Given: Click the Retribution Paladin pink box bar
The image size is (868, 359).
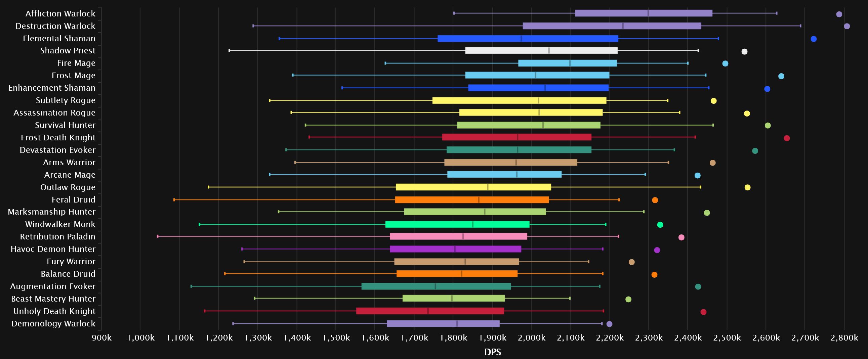Looking at the screenshot, I should pos(458,236).
